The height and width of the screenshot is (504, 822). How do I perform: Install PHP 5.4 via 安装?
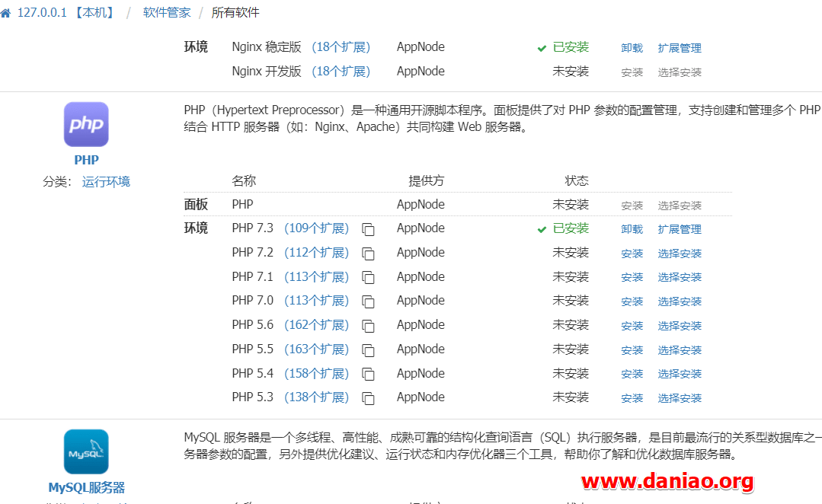pyautogui.click(x=632, y=374)
